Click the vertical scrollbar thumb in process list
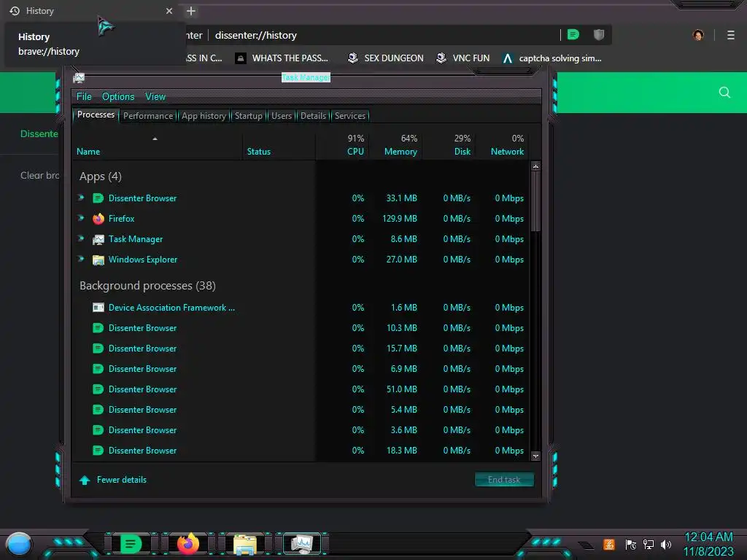This screenshot has width=747, height=560. [x=535, y=203]
